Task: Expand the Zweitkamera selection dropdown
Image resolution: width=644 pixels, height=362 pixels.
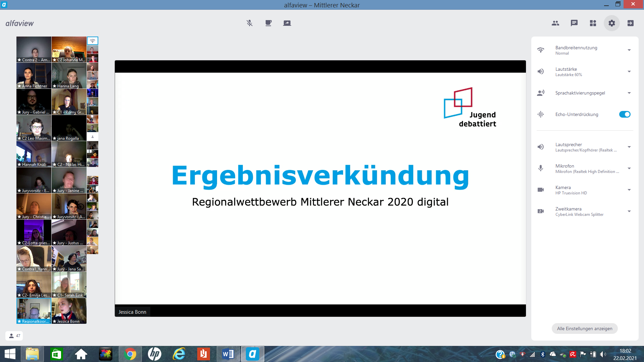Action: [629, 211]
